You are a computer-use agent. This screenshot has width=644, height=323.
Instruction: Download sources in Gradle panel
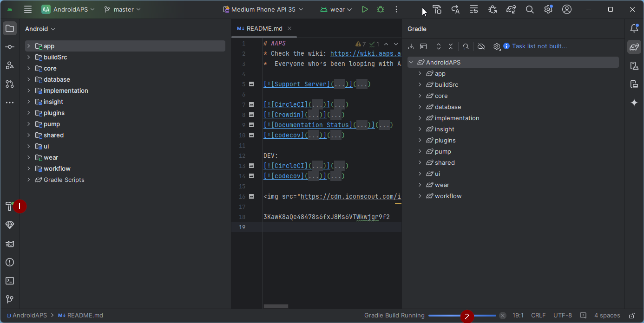pos(411,46)
